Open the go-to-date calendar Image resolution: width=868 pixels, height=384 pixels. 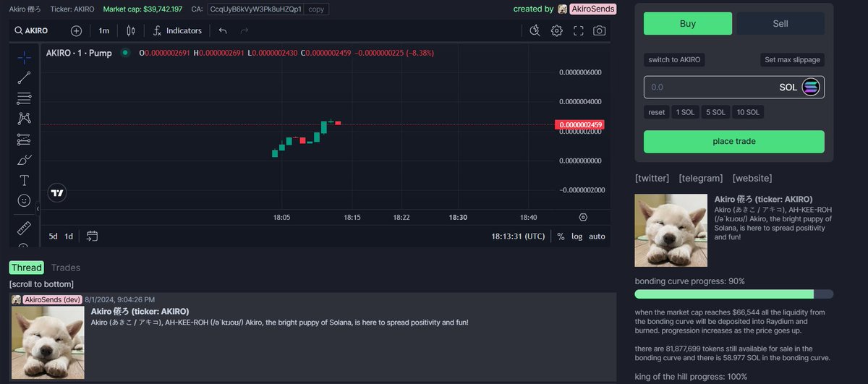[92, 236]
